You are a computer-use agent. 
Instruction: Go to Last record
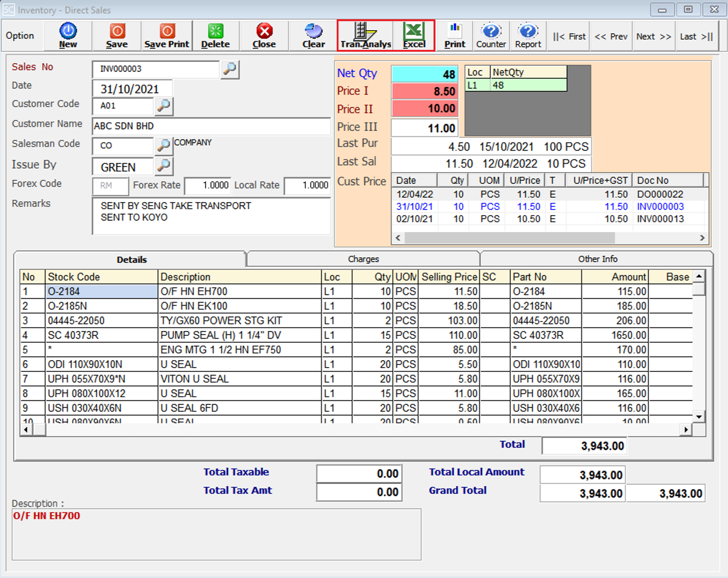point(696,36)
